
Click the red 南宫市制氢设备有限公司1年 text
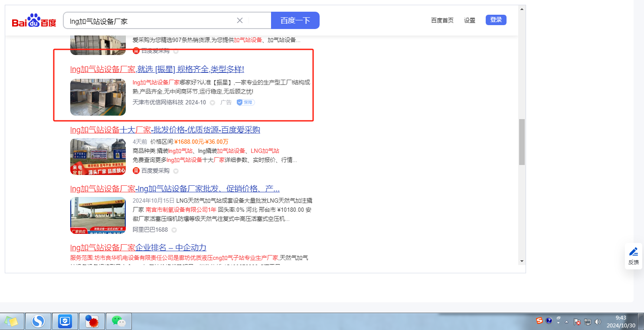coord(181,210)
